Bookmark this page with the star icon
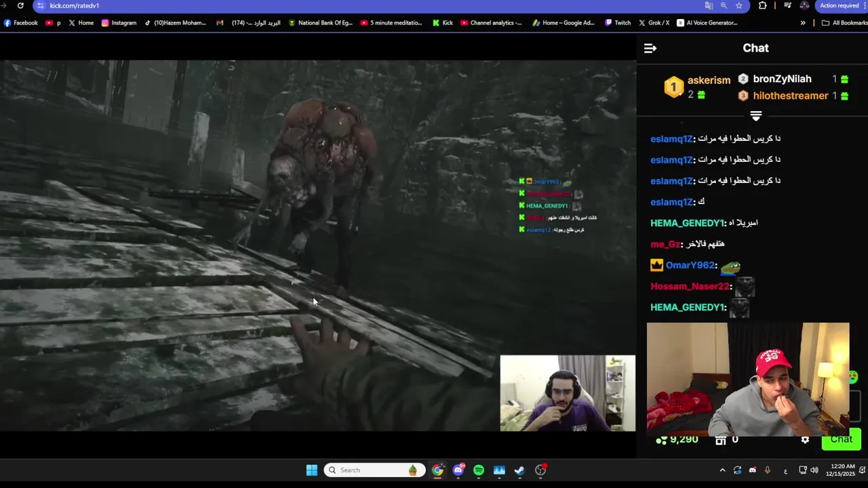This screenshot has width=868, height=488. pyautogui.click(x=738, y=5)
